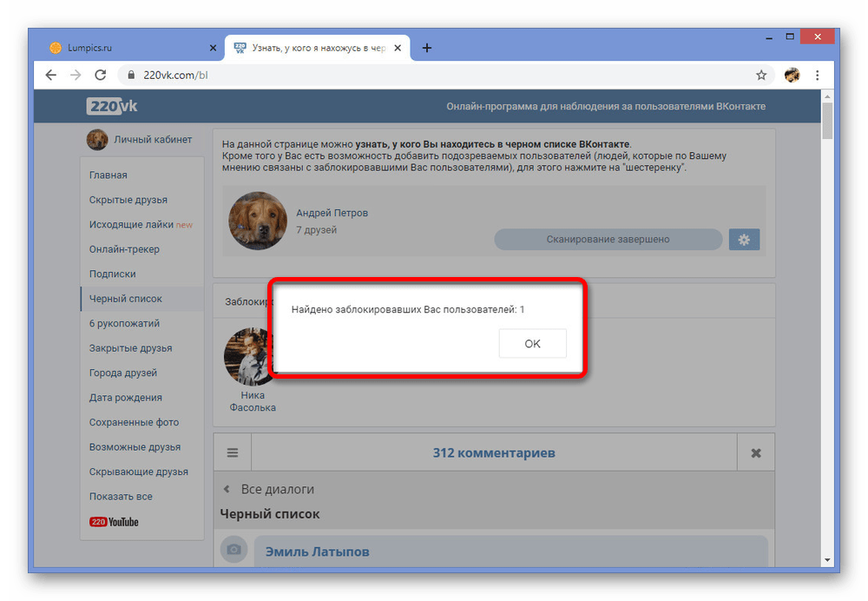Open Возможные друзья in the sidebar

click(135, 447)
